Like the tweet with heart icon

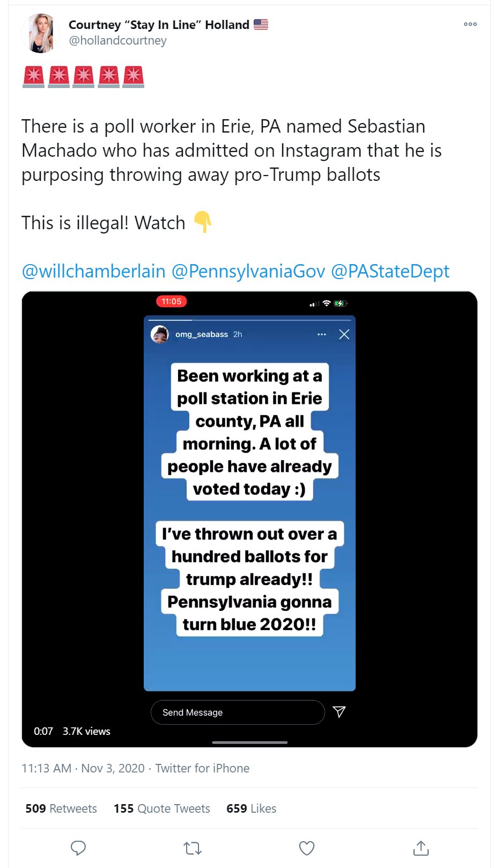click(306, 848)
